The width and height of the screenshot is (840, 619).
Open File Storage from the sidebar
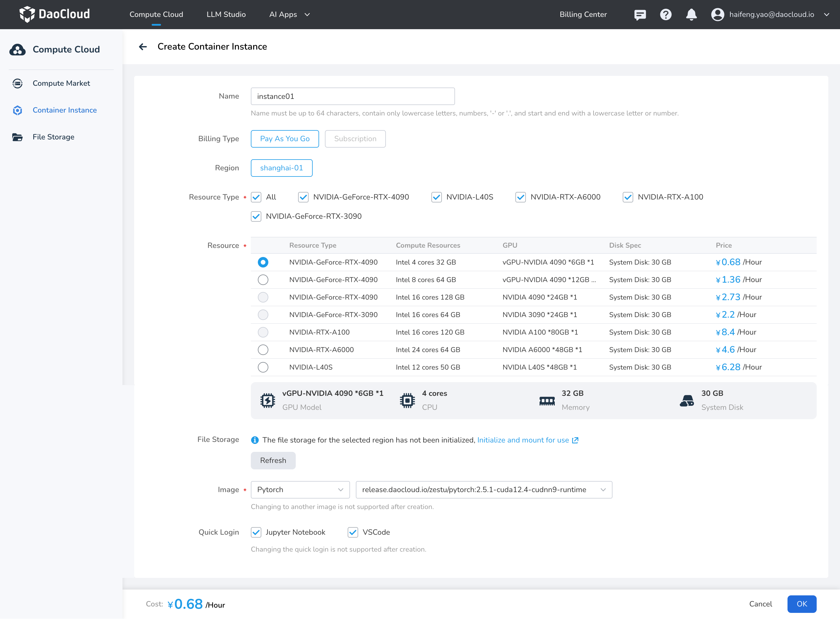53,137
